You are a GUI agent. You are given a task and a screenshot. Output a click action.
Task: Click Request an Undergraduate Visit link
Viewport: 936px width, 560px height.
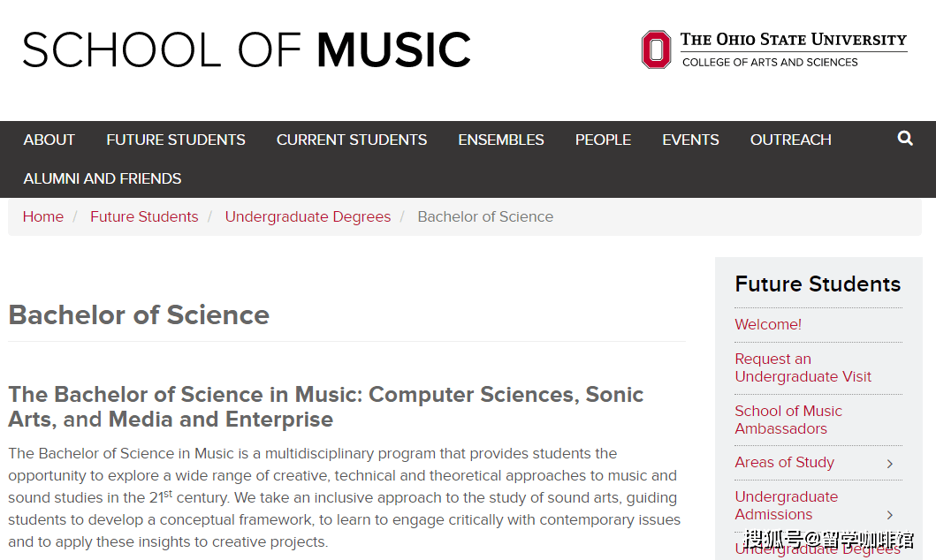click(803, 367)
